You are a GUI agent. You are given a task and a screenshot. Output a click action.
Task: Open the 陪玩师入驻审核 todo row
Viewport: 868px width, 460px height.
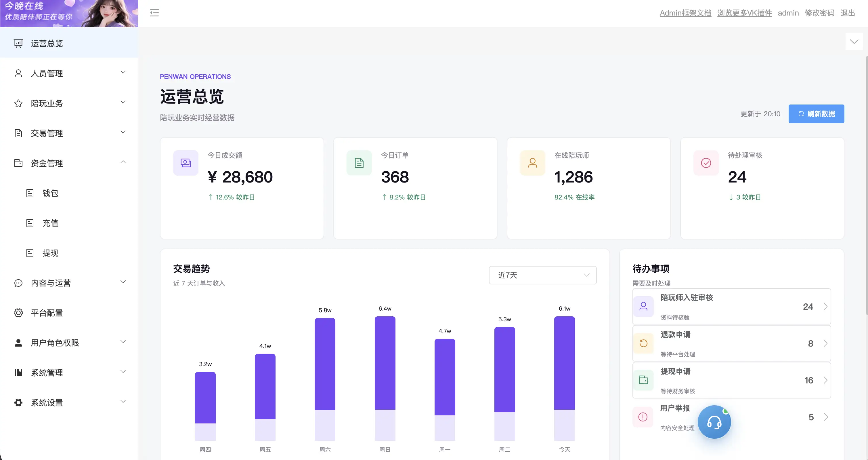tap(732, 307)
